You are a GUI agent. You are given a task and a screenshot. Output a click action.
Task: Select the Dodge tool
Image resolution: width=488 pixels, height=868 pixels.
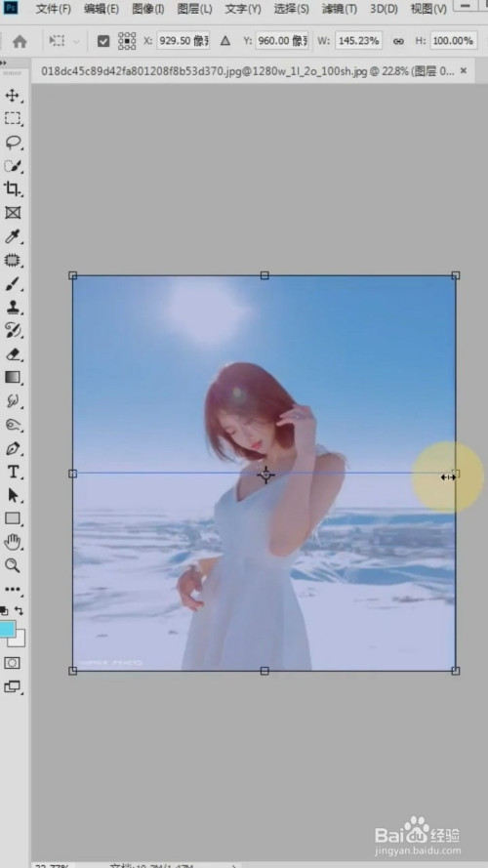[12, 425]
